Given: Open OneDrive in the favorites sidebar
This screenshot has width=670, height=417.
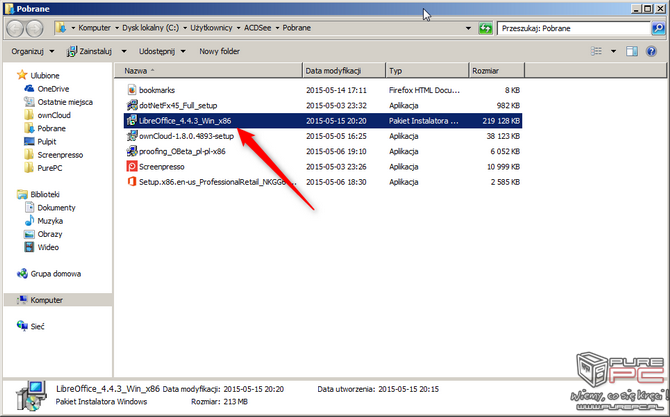Looking at the screenshot, I should coord(52,89).
